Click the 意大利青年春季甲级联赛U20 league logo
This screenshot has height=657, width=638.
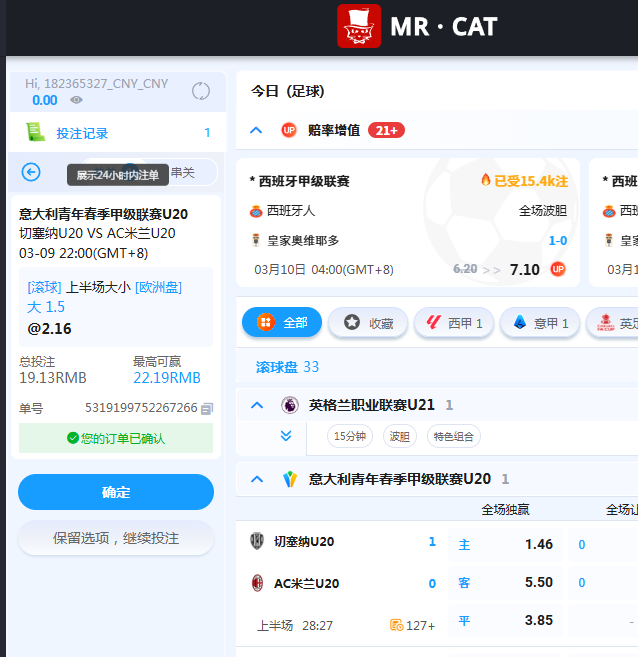click(x=290, y=479)
